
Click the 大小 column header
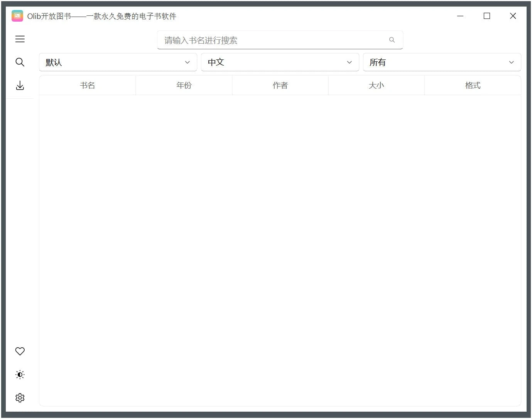tap(376, 85)
